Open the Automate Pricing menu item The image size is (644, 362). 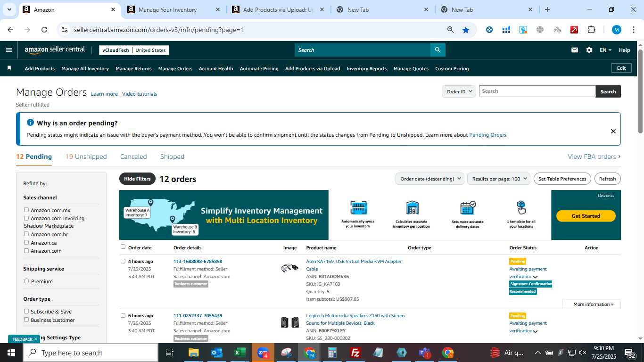click(259, 68)
